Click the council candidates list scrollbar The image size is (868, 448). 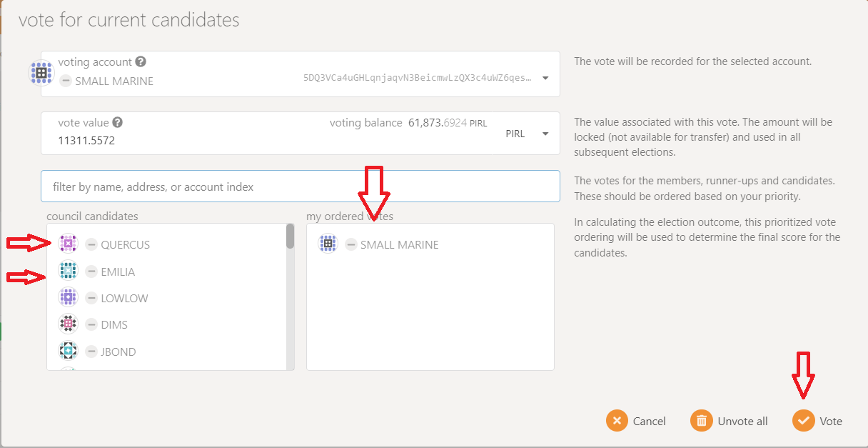point(290,237)
